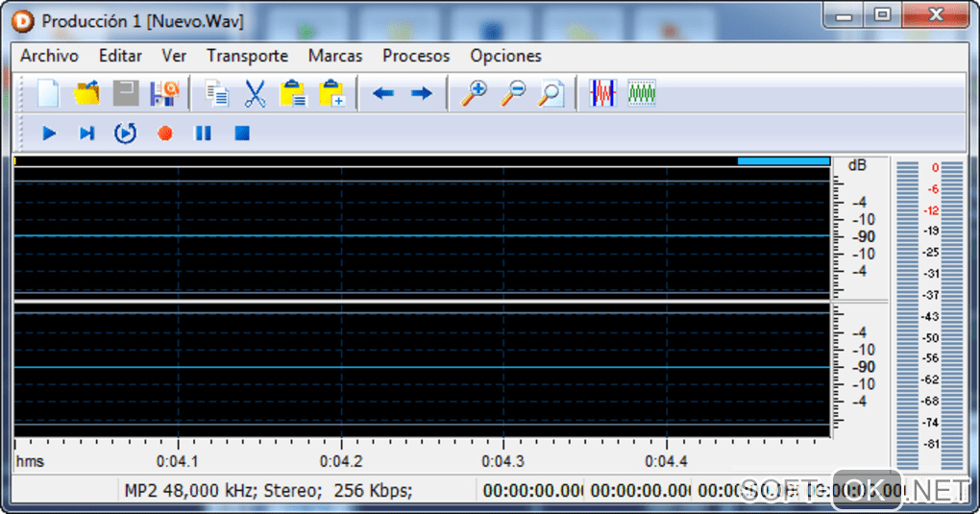Zoom in with the plus magnifier
The height and width of the screenshot is (514, 980).
(x=474, y=94)
